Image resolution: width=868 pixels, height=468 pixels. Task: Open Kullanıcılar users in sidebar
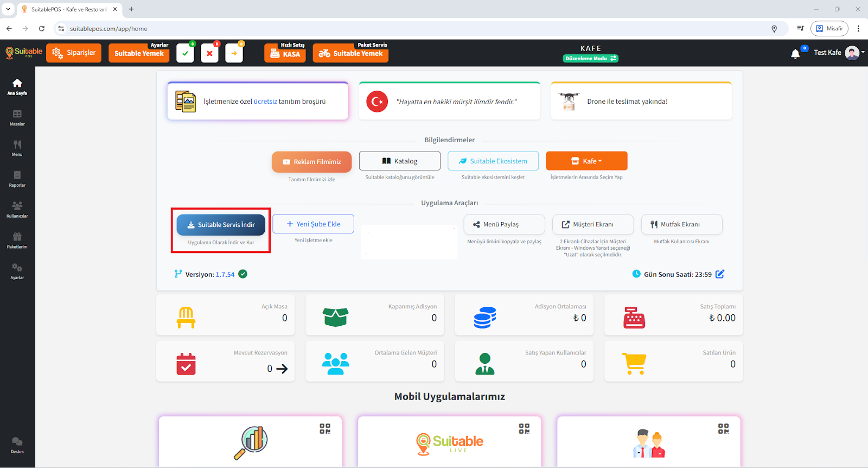pyautogui.click(x=17, y=206)
